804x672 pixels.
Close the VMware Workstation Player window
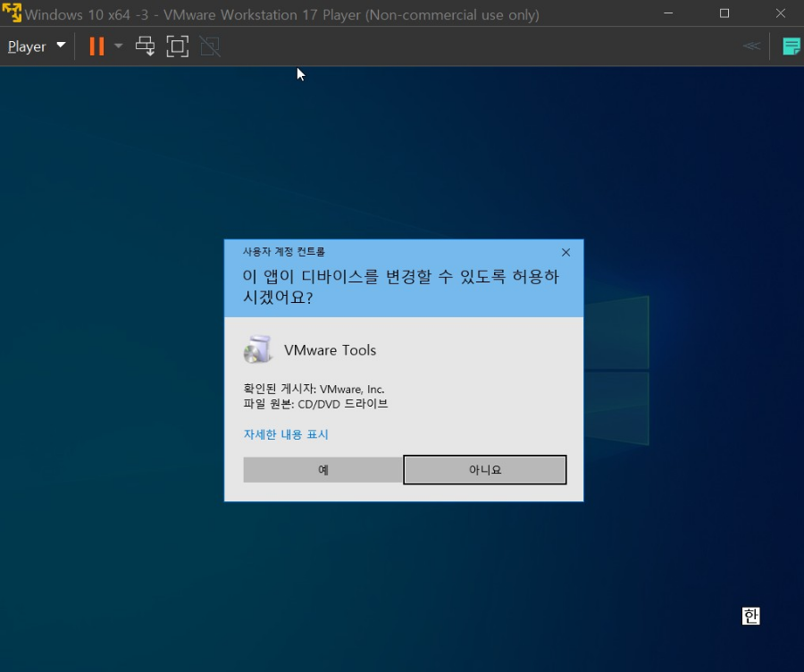click(781, 13)
